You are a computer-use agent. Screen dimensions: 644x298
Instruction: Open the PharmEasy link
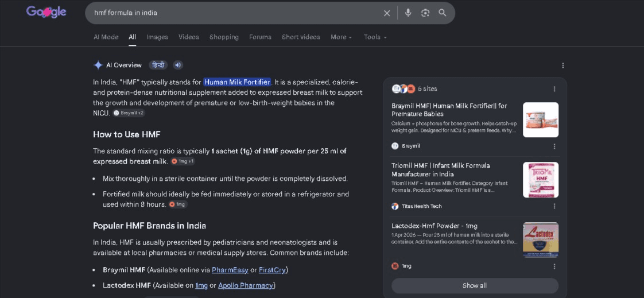pos(230,270)
